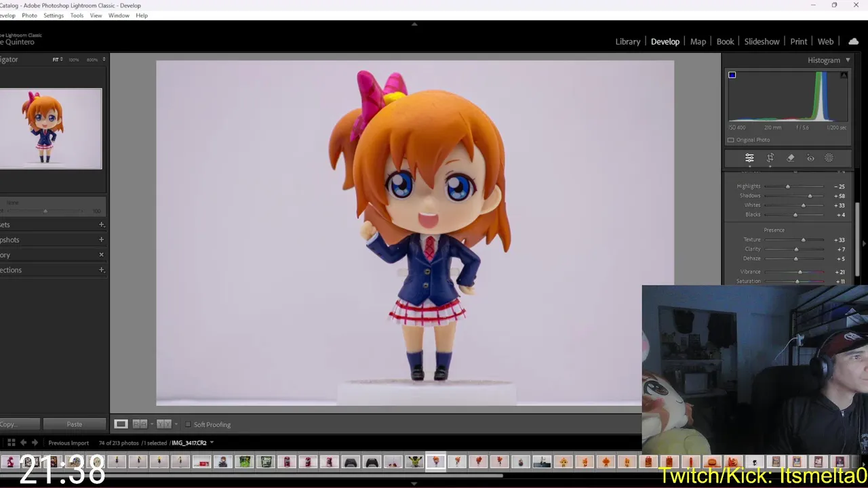868x488 pixels.
Task: Add a new preset with plus icon
Action: pyautogui.click(x=101, y=224)
